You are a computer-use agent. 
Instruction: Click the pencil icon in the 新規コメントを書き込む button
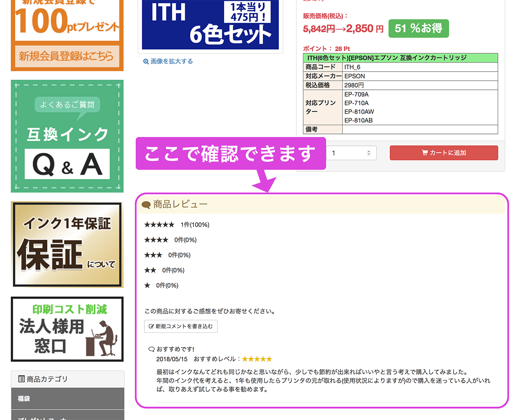[151, 326]
